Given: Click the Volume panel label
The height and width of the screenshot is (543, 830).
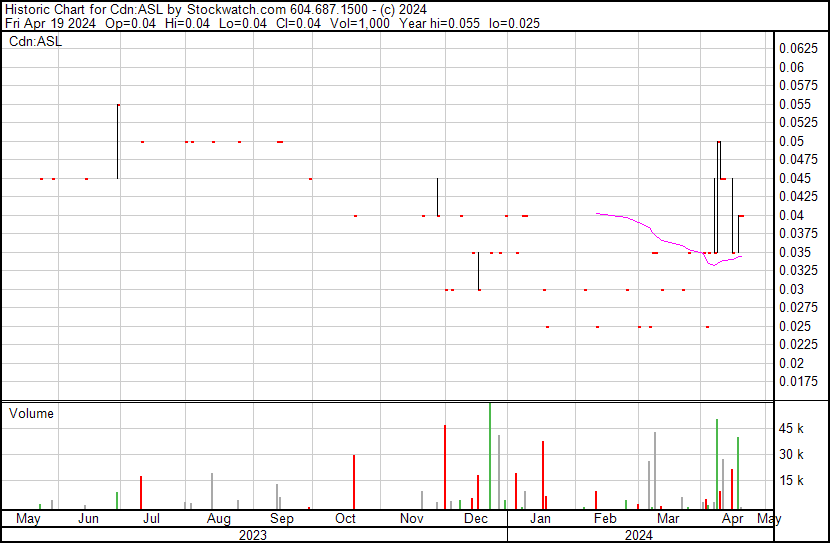Looking at the screenshot, I should 31,413.
